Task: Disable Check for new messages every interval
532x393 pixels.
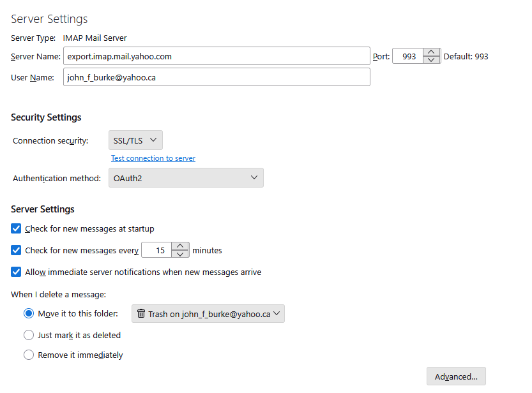Action: (17, 250)
